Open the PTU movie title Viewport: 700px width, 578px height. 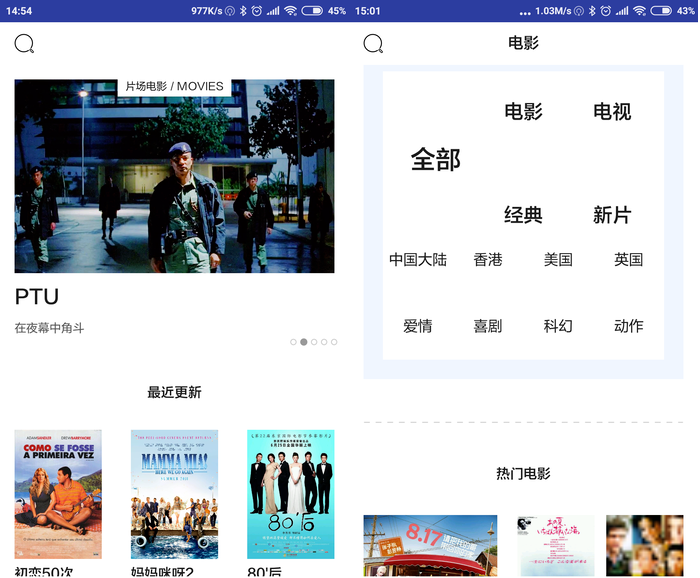coord(37,297)
